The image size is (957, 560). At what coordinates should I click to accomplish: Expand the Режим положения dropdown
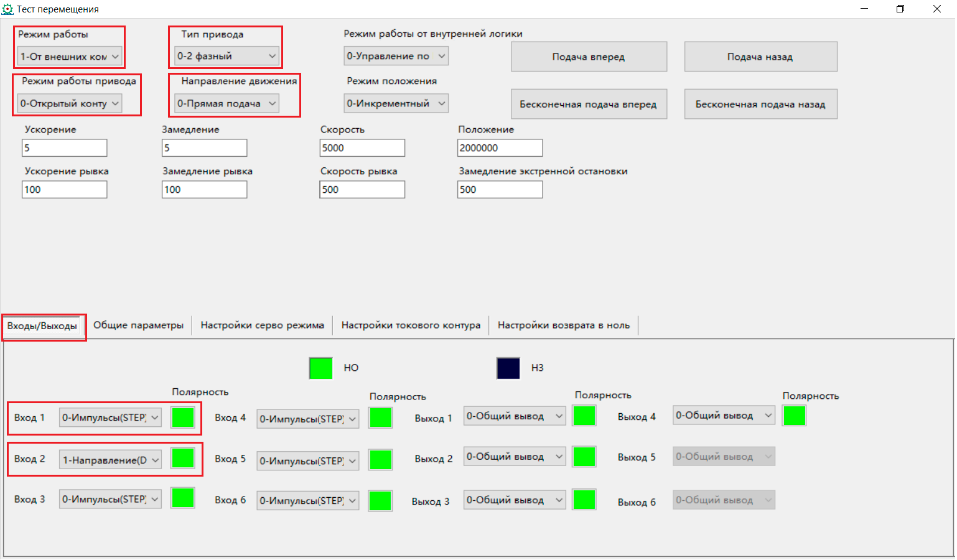point(396,103)
